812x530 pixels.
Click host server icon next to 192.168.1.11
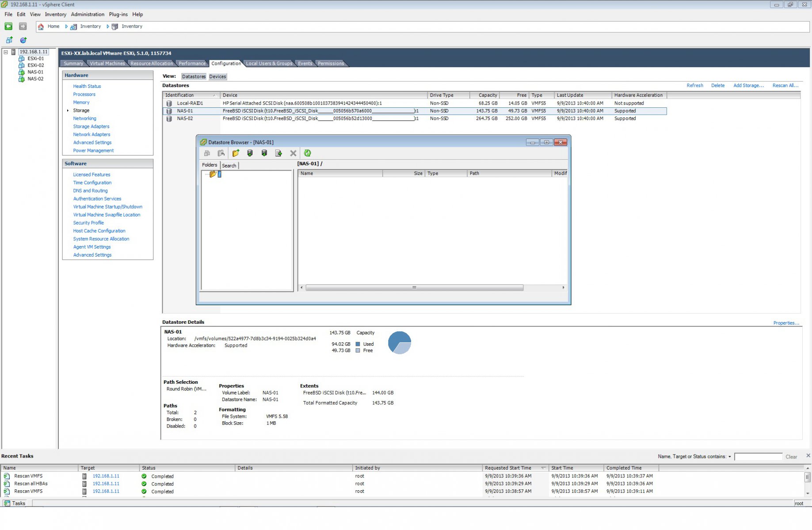coord(14,52)
